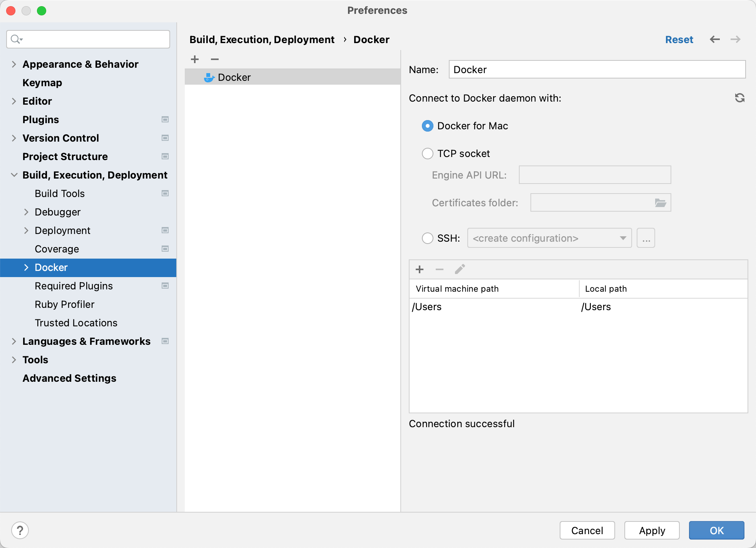Screen dimensions: 756x548
Task: Add a new Docker configuration
Action: point(195,59)
